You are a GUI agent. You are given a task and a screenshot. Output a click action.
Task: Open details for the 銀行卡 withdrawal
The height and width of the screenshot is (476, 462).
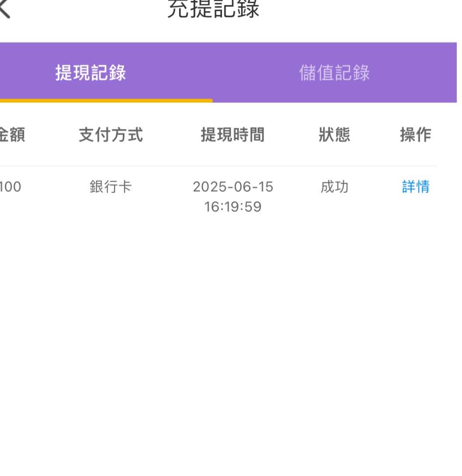pos(416,187)
